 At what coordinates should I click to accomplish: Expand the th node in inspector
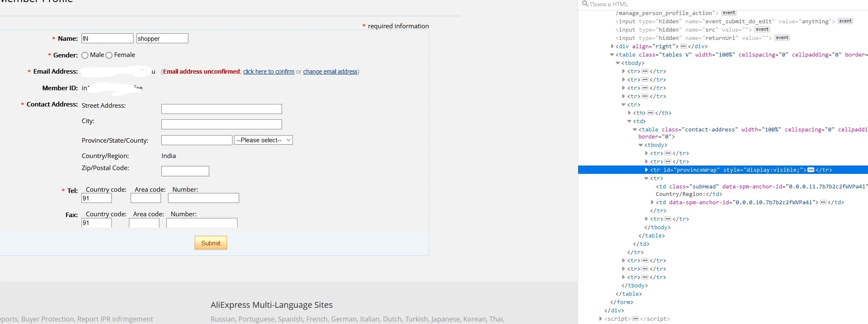click(629, 113)
